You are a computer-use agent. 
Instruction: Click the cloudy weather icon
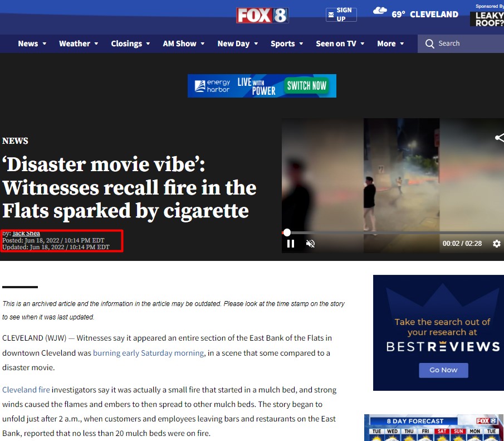click(x=380, y=11)
